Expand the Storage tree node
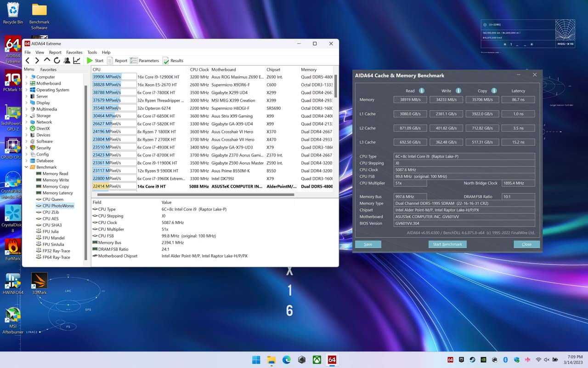This screenshot has height=368, width=588. click(x=26, y=116)
